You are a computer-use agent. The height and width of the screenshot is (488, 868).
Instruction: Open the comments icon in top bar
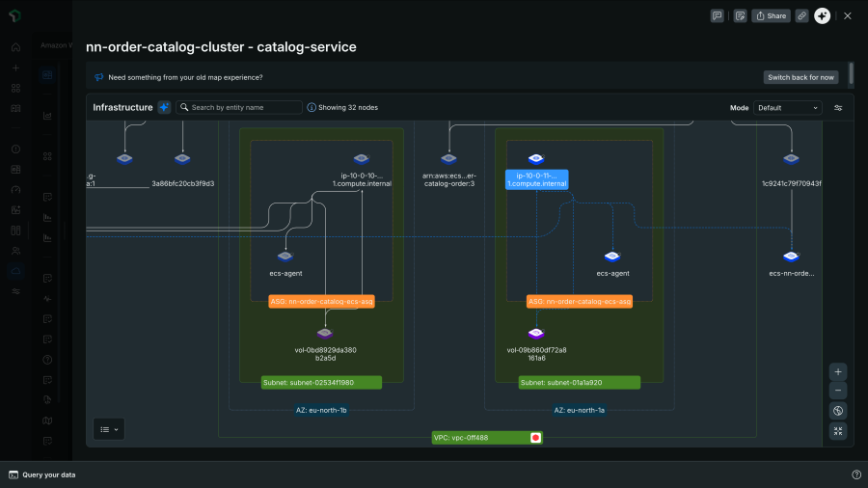pos(717,16)
